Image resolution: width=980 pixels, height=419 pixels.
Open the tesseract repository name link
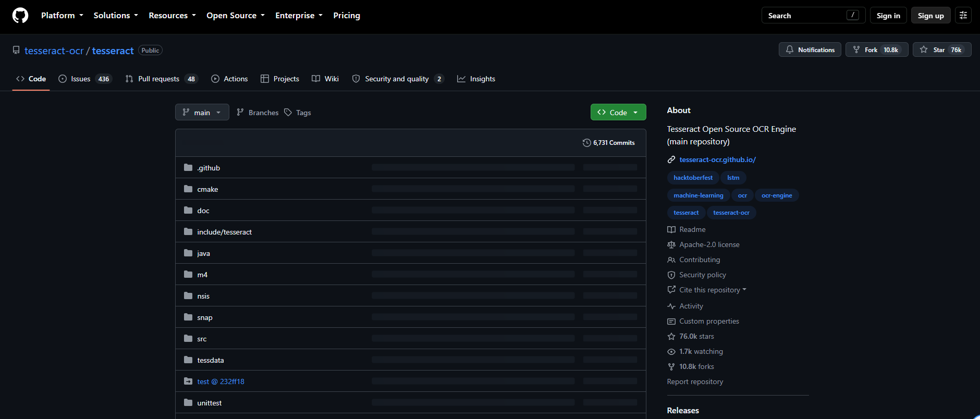(113, 51)
